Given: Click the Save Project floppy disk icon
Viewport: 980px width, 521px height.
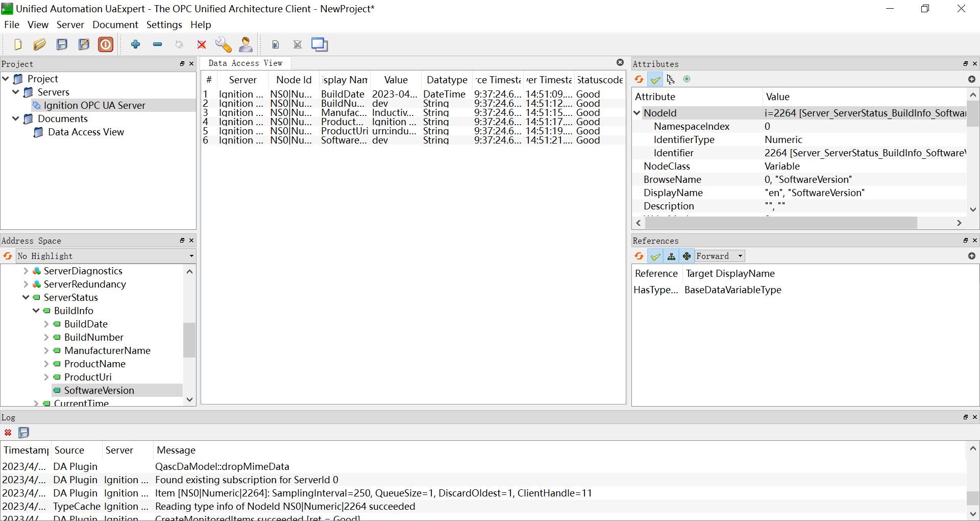Looking at the screenshot, I should (62, 45).
